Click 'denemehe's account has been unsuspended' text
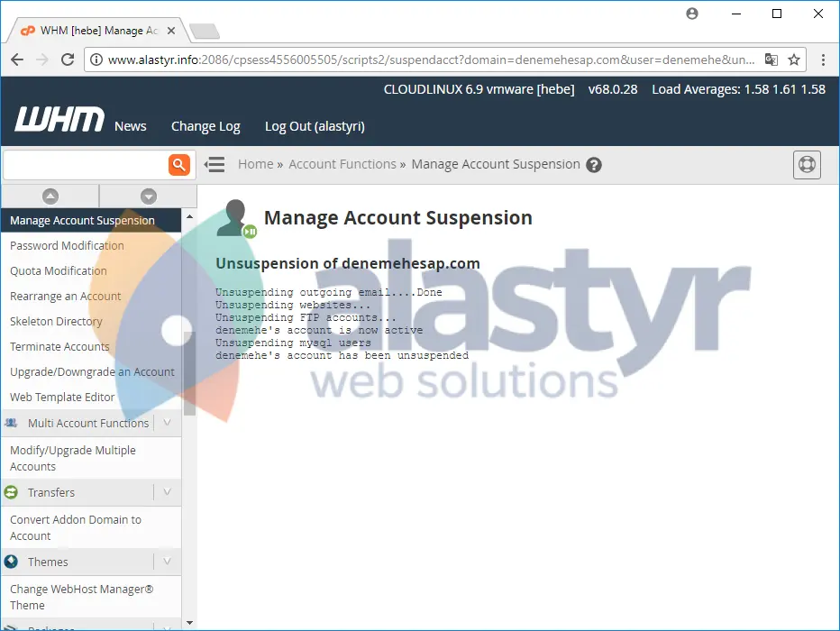 [342, 355]
